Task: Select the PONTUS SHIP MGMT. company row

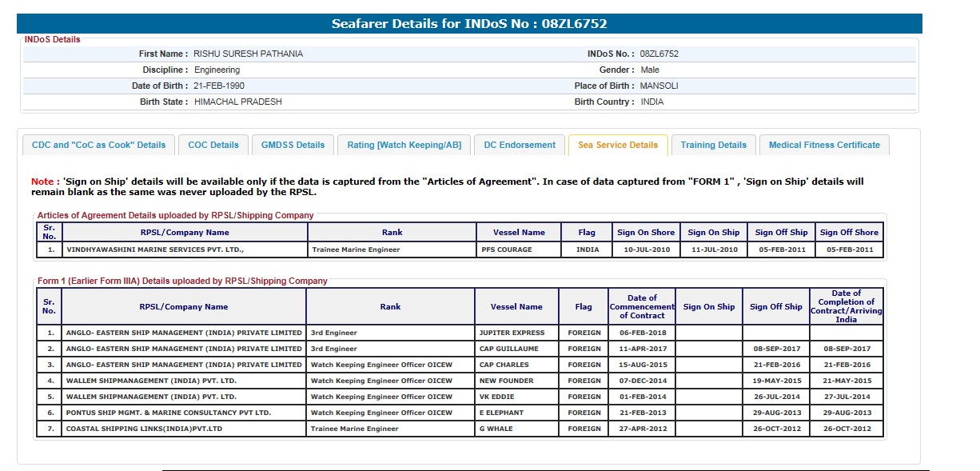Action: click(x=169, y=413)
